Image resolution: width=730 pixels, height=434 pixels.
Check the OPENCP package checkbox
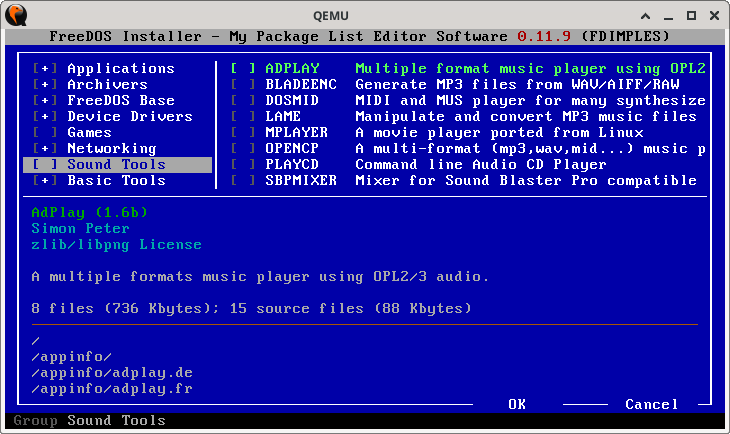[243, 148]
